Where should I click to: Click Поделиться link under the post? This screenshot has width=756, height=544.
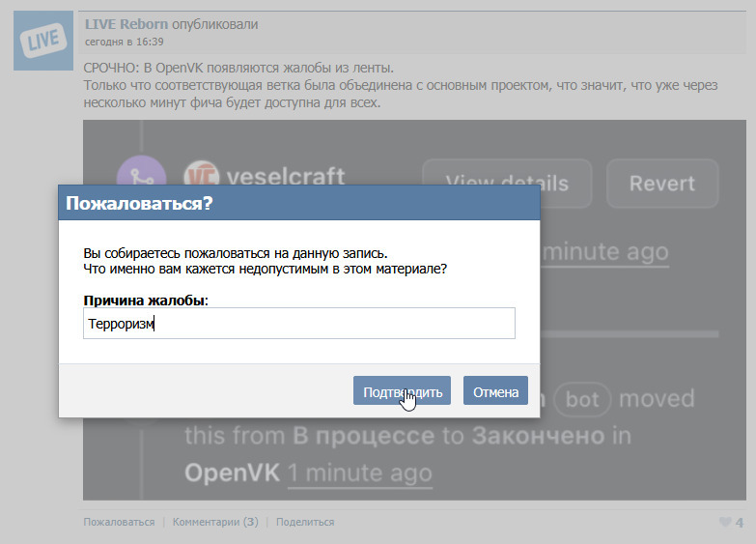[x=305, y=522]
